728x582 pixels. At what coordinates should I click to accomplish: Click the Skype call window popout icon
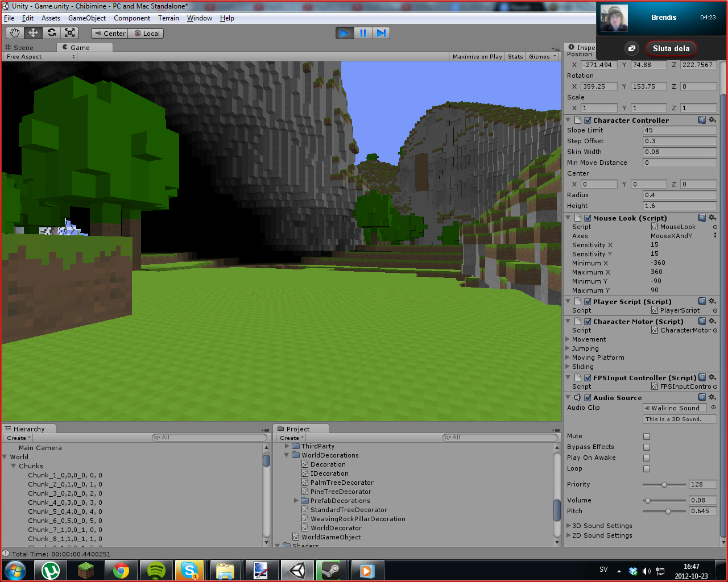point(631,48)
